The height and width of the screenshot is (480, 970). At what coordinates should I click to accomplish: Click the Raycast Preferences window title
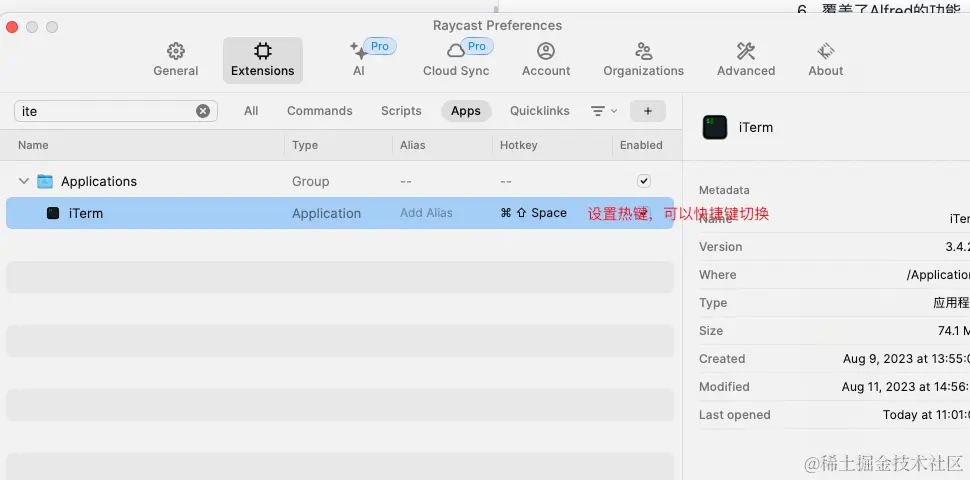point(497,25)
